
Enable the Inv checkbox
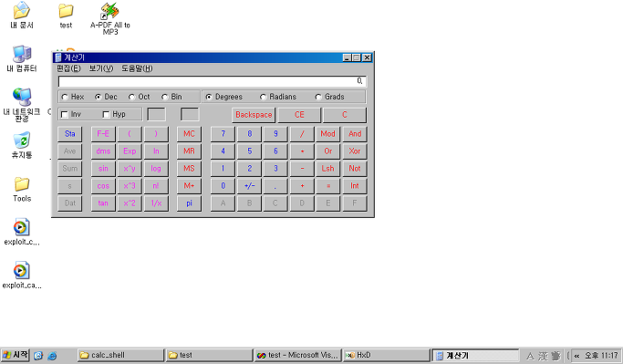coord(71,114)
